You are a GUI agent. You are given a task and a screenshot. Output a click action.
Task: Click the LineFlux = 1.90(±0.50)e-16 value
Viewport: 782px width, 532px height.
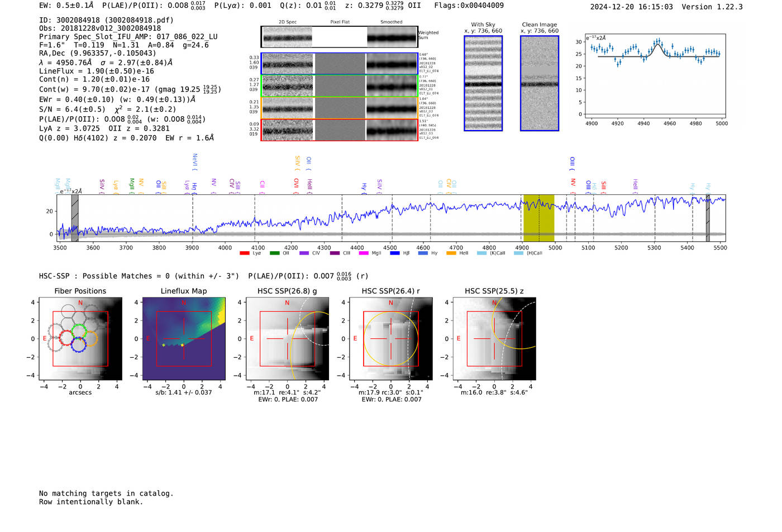click(x=97, y=71)
